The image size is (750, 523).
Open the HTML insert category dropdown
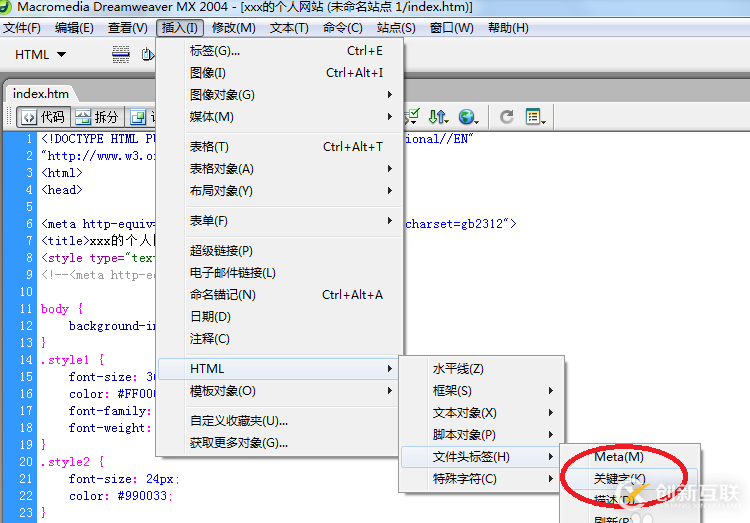[x=40, y=55]
